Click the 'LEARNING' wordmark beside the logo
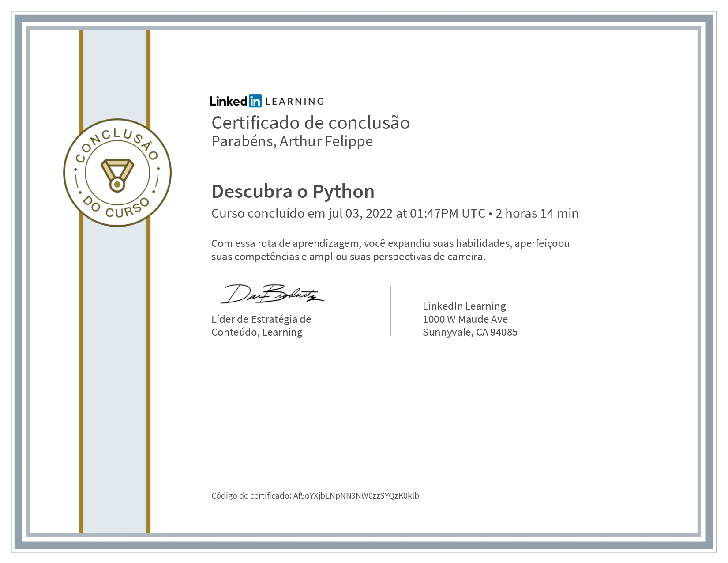 [x=295, y=102]
